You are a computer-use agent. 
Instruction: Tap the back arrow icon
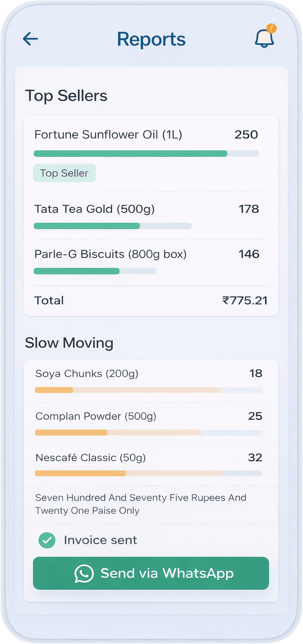tap(31, 39)
